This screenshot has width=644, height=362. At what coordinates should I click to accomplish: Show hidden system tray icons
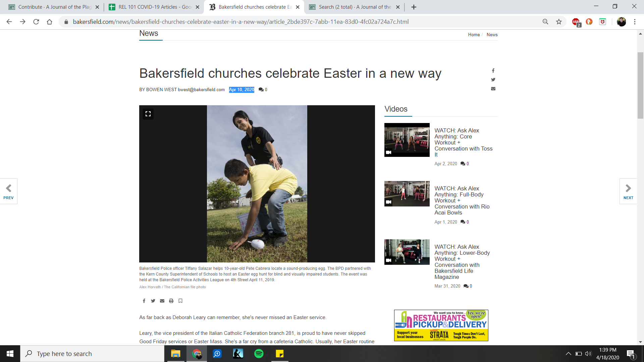click(568, 354)
